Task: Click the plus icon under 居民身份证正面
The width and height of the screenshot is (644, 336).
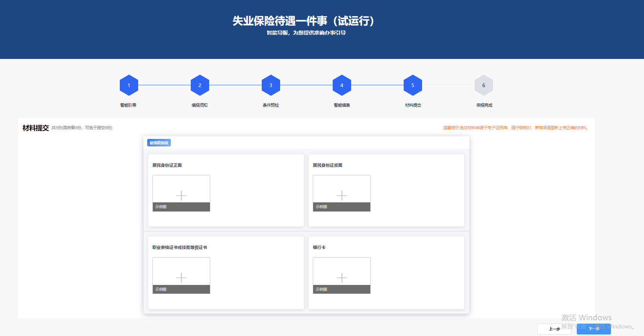Action: coord(181,196)
